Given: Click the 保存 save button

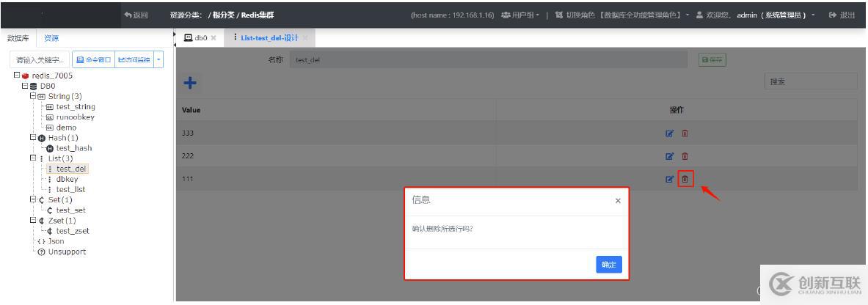Looking at the screenshot, I should click(712, 60).
